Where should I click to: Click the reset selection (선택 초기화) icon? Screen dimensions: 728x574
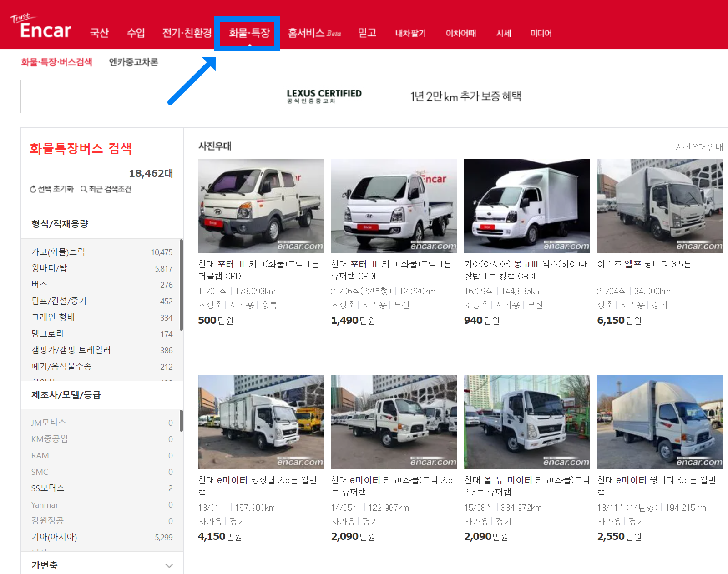pos(33,189)
